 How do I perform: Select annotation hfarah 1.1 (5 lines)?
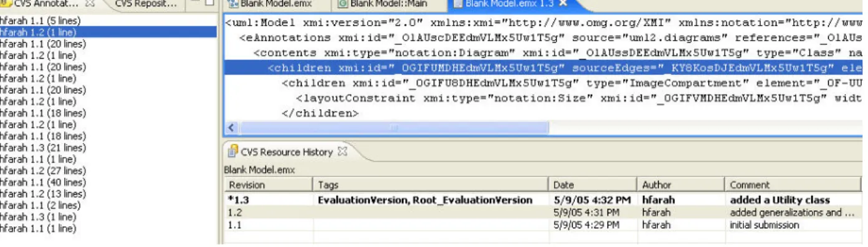click(x=41, y=21)
